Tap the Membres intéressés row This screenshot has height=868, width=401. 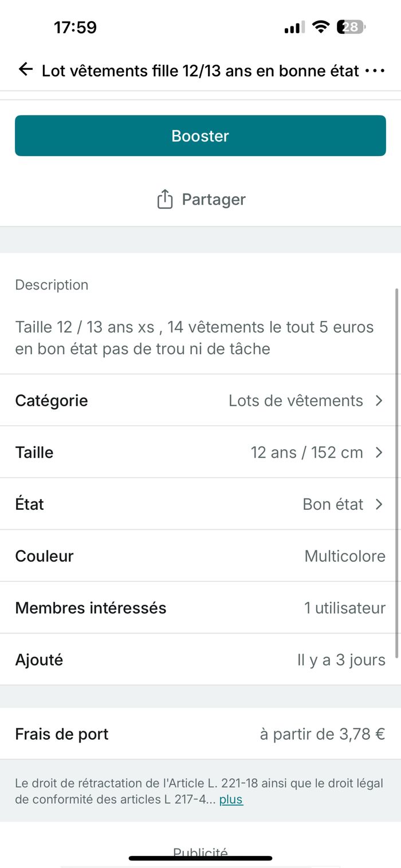click(x=200, y=608)
